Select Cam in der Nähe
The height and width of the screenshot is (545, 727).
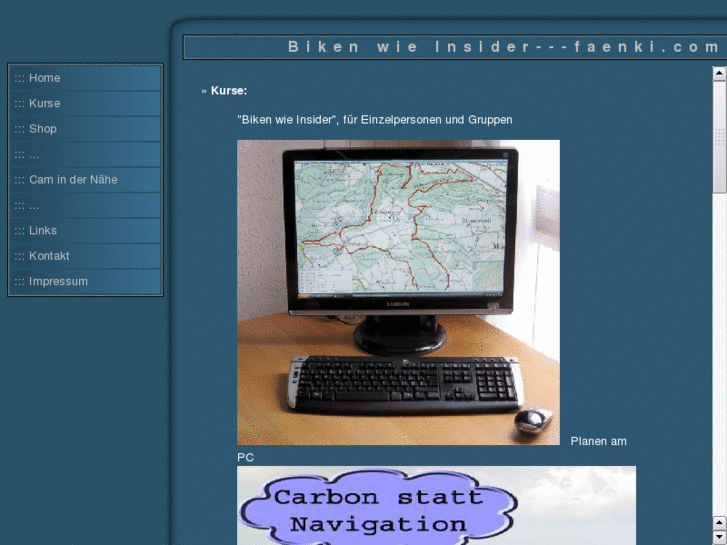85,180
